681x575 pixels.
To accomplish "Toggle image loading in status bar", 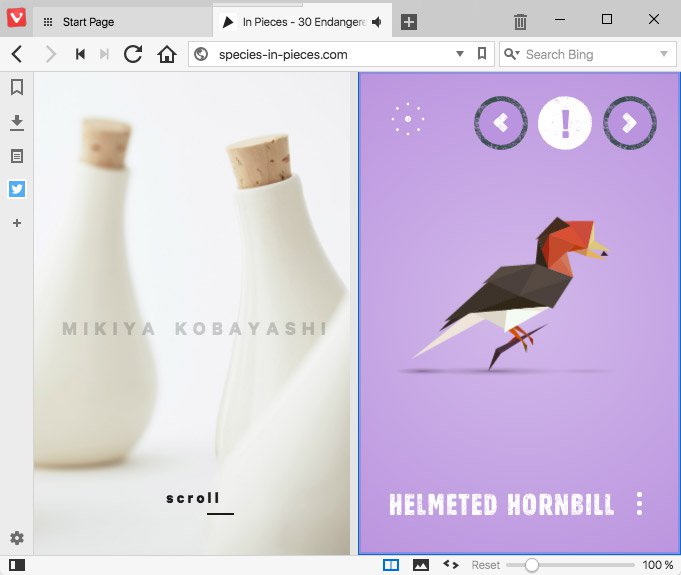I will coord(421,565).
